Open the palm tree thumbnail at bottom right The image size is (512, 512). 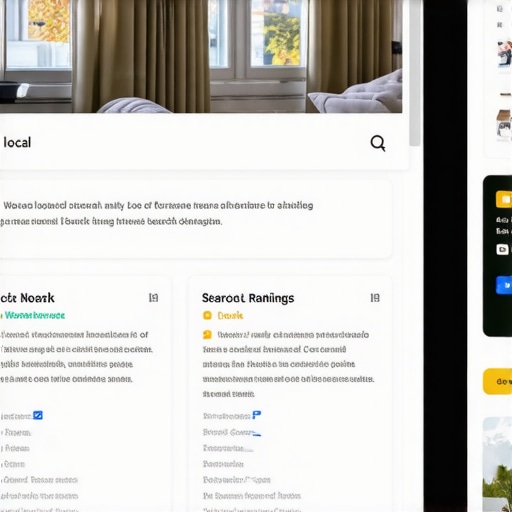pyautogui.click(x=497, y=464)
